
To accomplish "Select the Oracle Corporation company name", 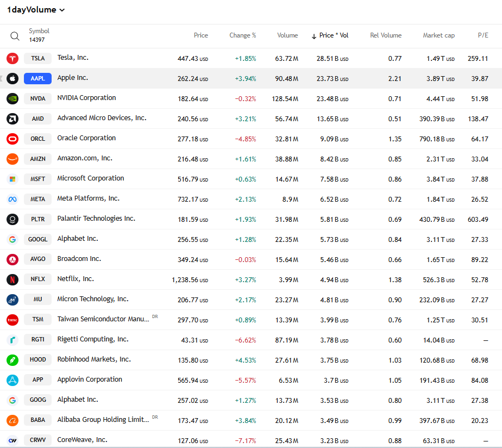I will coord(86,138).
